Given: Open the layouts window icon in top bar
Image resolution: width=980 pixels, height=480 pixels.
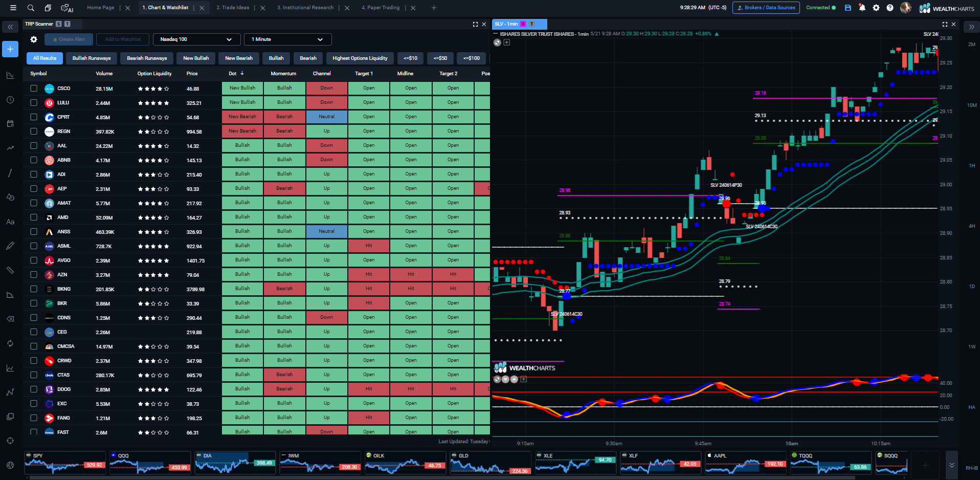Looking at the screenshot, I should click(48, 8).
